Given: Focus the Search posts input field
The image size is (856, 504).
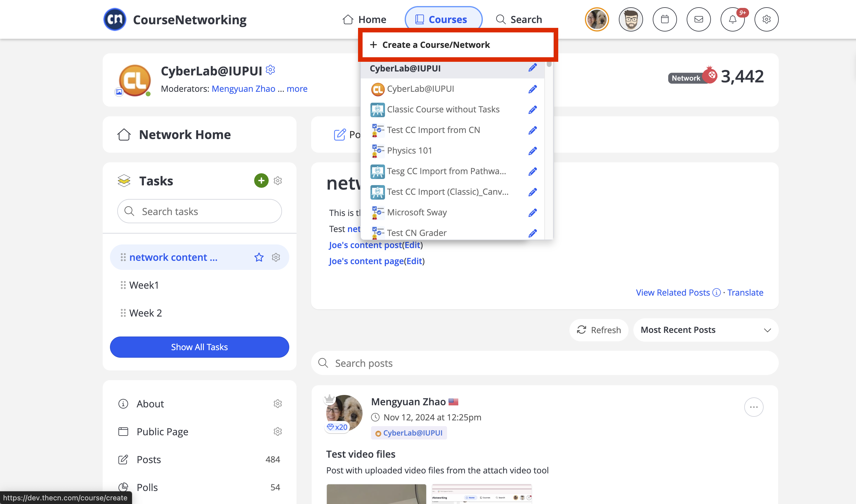Looking at the screenshot, I should coord(545,363).
